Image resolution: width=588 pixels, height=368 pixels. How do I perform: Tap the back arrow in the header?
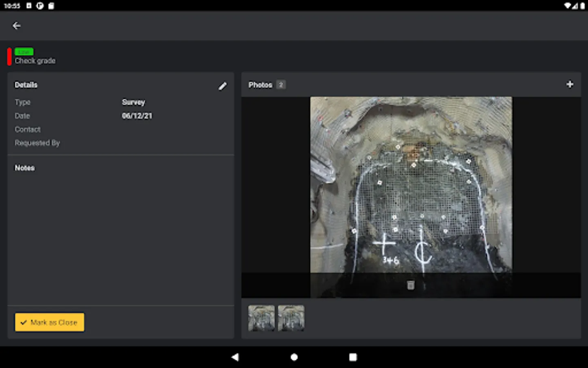[x=16, y=26]
